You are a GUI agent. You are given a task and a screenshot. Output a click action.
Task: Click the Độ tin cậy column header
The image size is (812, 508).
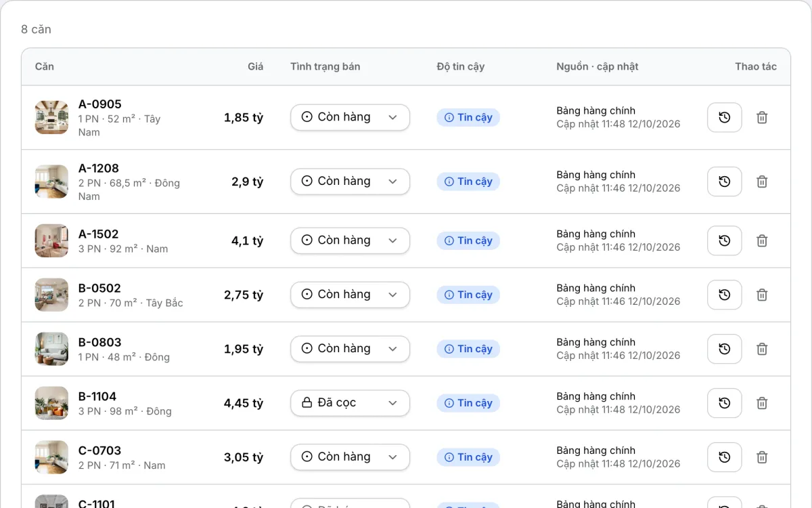click(461, 66)
